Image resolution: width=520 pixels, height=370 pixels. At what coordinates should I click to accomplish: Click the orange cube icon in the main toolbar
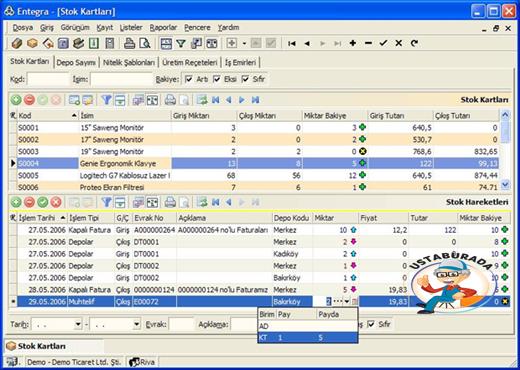32,43
